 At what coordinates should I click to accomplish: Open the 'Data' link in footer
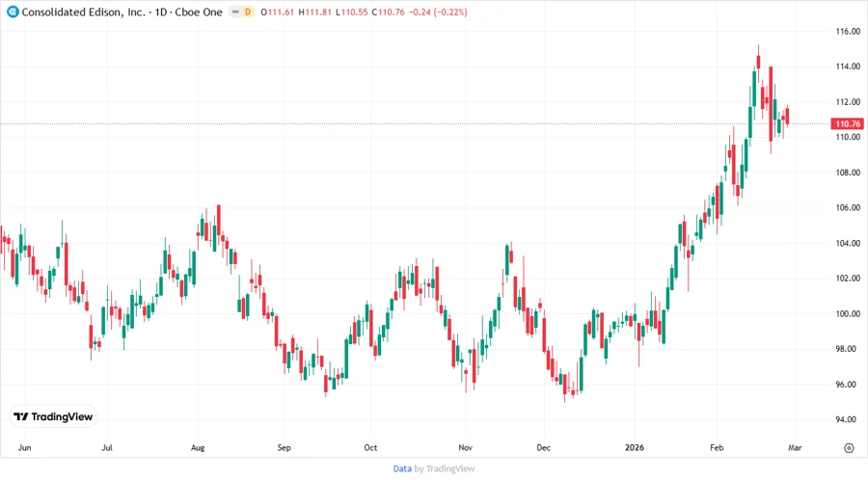402,468
